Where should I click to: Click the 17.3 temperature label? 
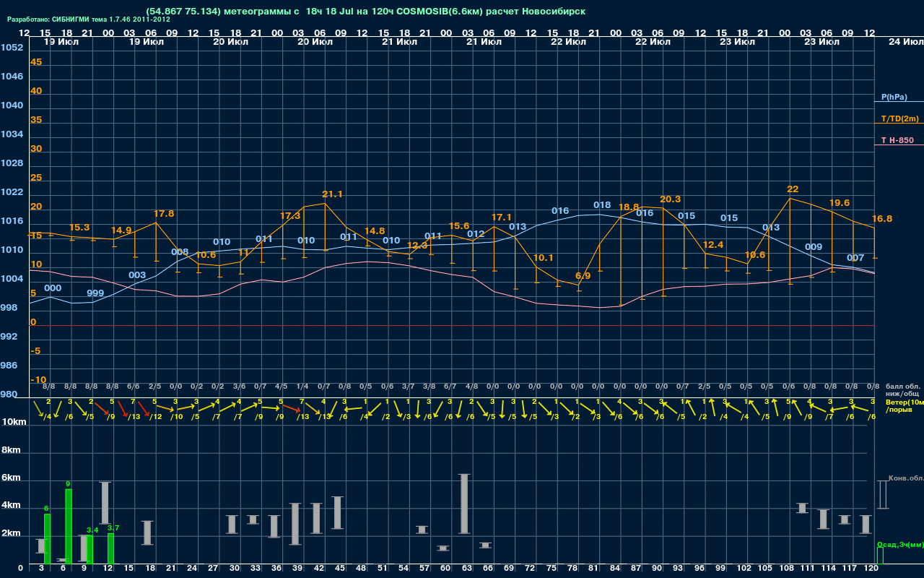[290, 216]
